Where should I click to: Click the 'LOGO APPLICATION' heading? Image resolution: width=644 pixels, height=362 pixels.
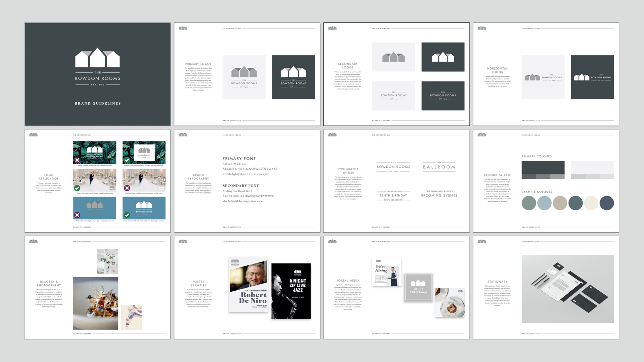tap(49, 177)
